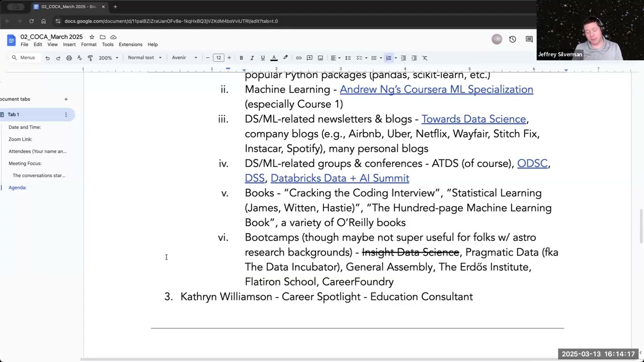The width and height of the screenshot is (644, 362).
Task: Clear formatting with toolbar icon
Action: point(425,58)
